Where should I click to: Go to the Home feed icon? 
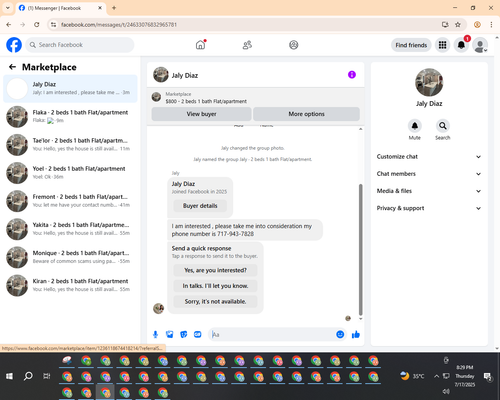click(200, 45)
